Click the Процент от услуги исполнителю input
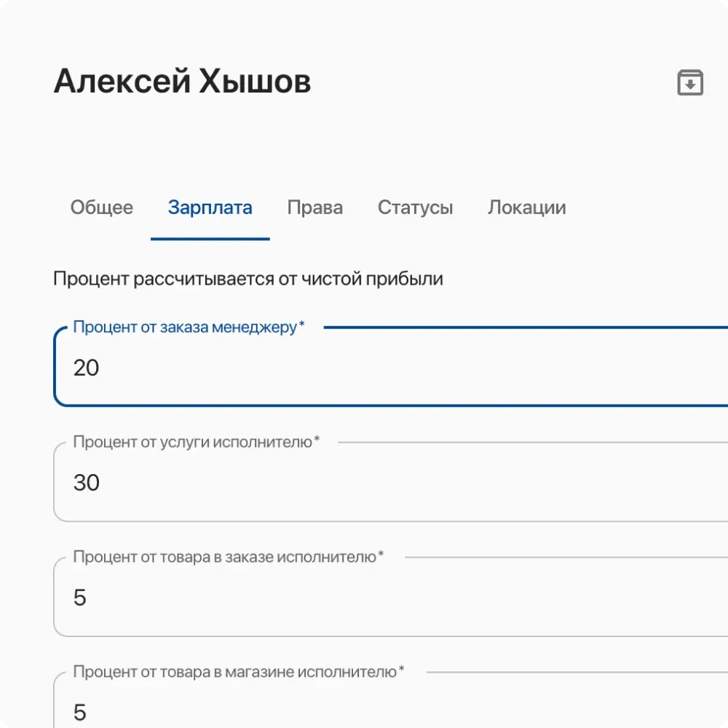 (x=291, y=483)
